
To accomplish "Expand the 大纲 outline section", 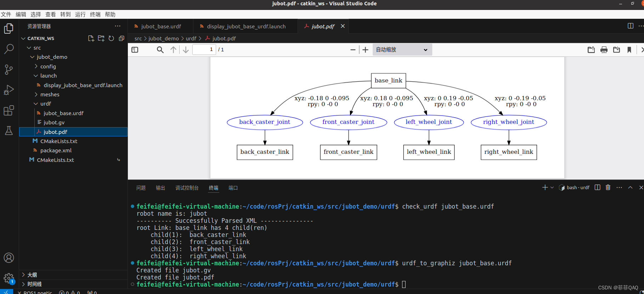I will (x=73, y=275).
